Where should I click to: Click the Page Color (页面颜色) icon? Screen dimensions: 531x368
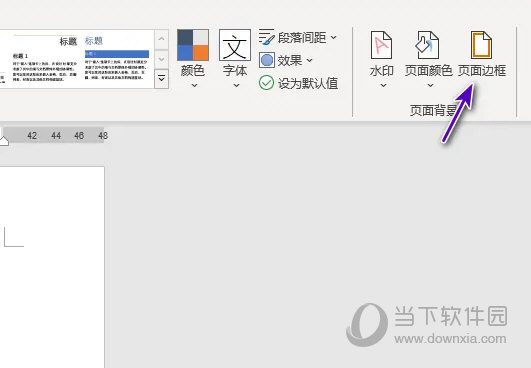pyautogui.click(x=428, y=45)
